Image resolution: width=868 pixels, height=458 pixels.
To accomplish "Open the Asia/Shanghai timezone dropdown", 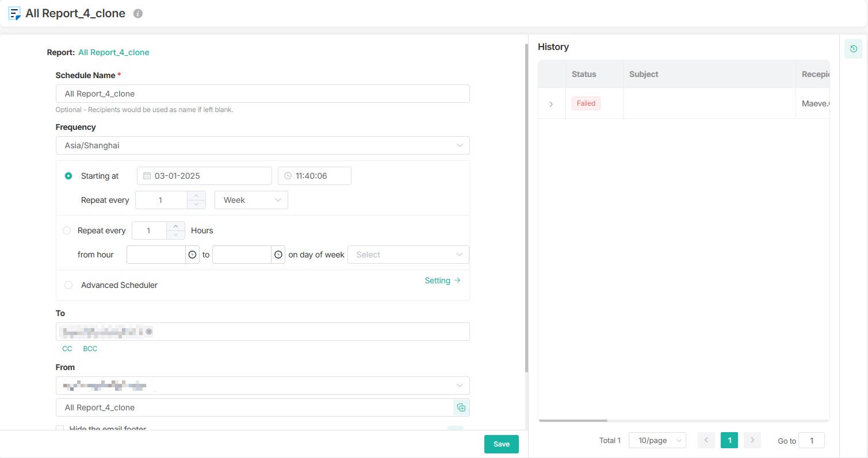I will [262, 145].
